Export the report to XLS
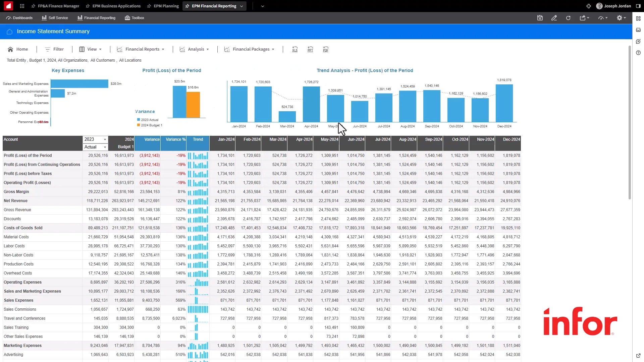This screenshot has width=644, height=362. pos(295,49)
